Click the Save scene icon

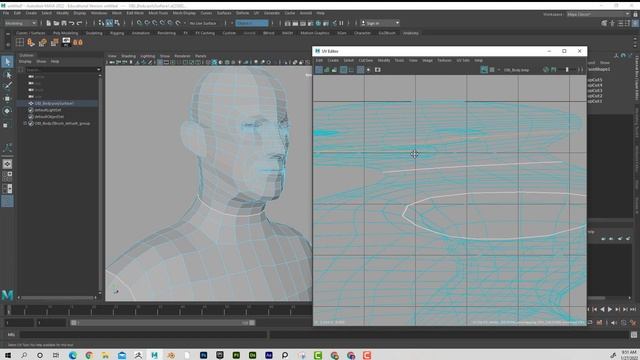point(64,23)
